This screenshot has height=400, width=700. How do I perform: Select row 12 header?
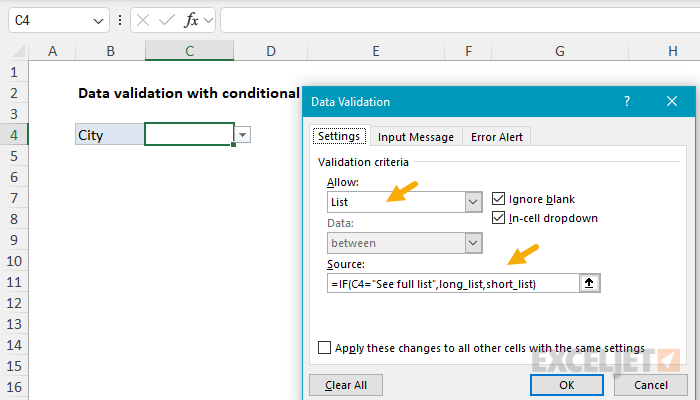click(x=14, y=303)
